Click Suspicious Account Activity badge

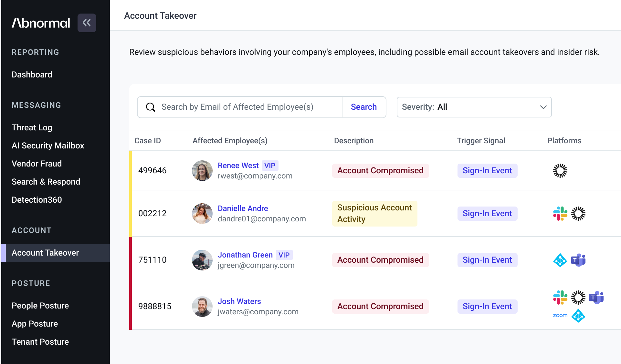click(374, 214)
